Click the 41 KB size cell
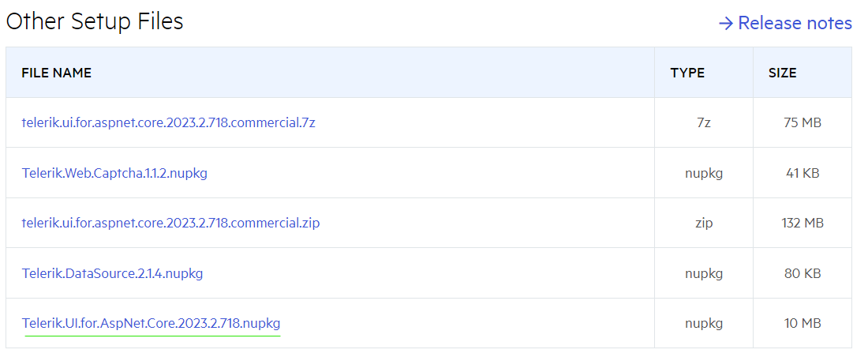Viewport: 868px width, 357px height. tap(803, 173)
